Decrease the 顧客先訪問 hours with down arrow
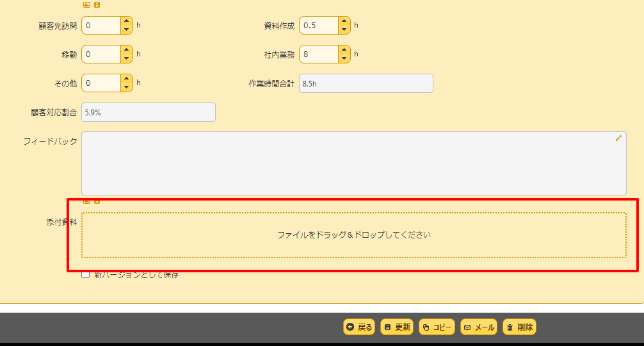This screenshot has width=644, height=346. click(127, 29)
